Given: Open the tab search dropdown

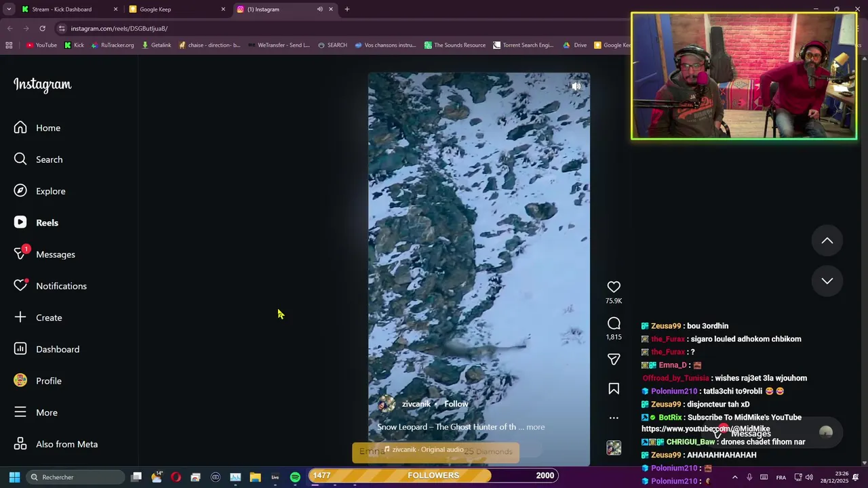Looking at the screenshot, I should [9, 9].
